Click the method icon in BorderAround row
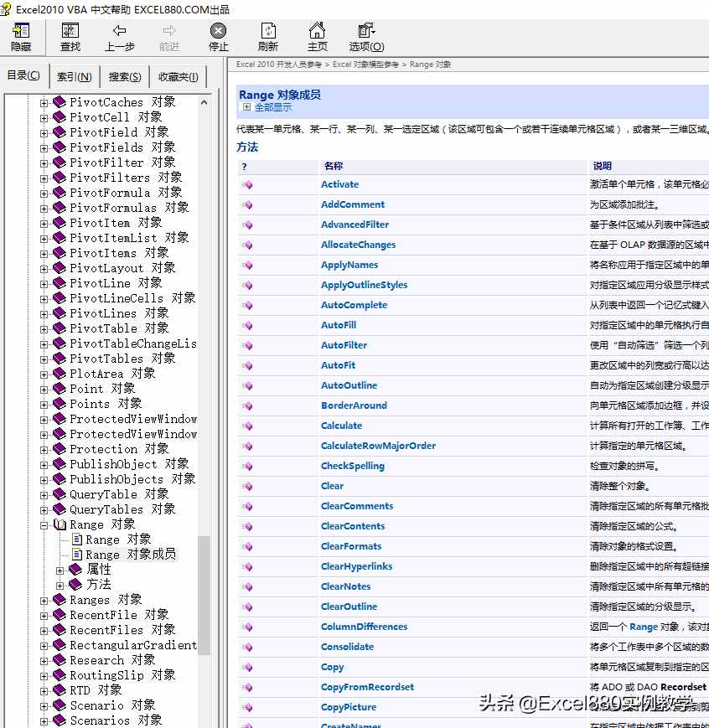 click(x=247, y=405)
